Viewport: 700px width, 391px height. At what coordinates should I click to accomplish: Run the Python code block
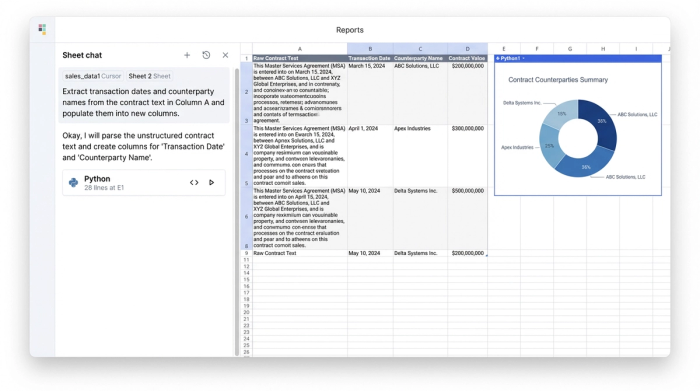click(x=212, y=182)
